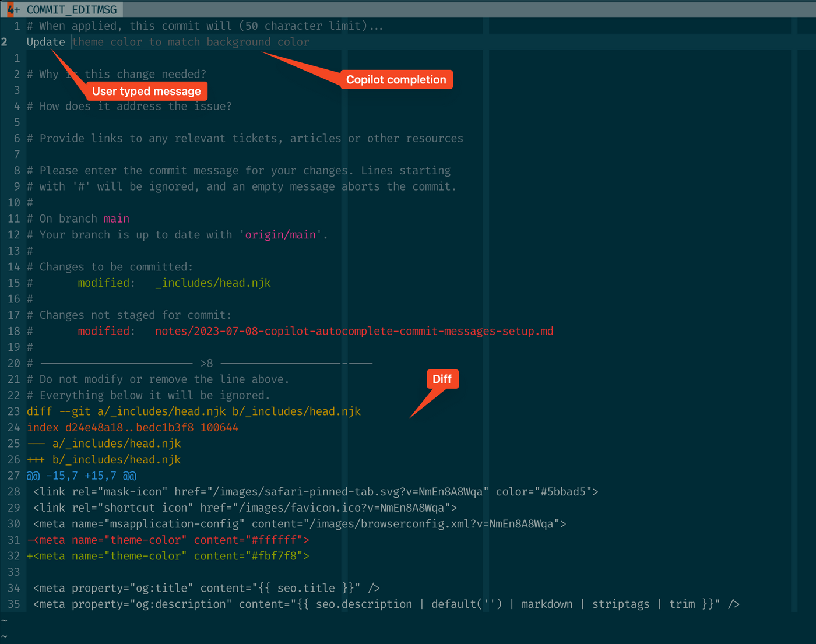Screen dimensions: 816x644
Task: Click the line "# Do not modify or remove the line above."
Action: (x=158, y=379)
